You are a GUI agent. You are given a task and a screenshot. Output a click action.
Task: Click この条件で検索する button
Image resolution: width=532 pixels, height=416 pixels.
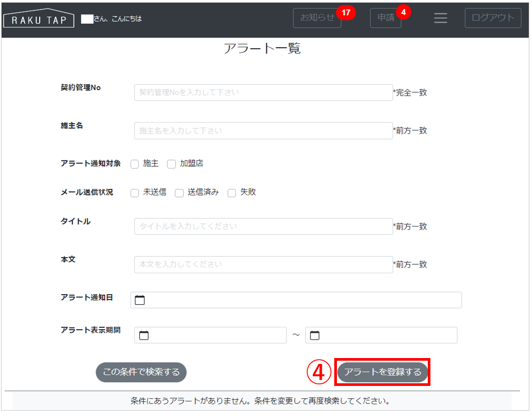(141, 373)
